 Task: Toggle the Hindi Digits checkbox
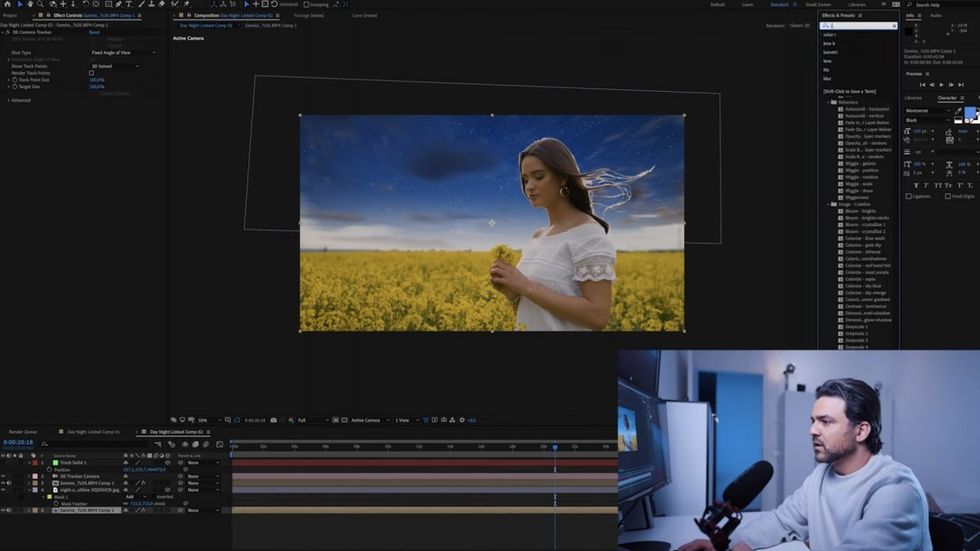[948, 196]
